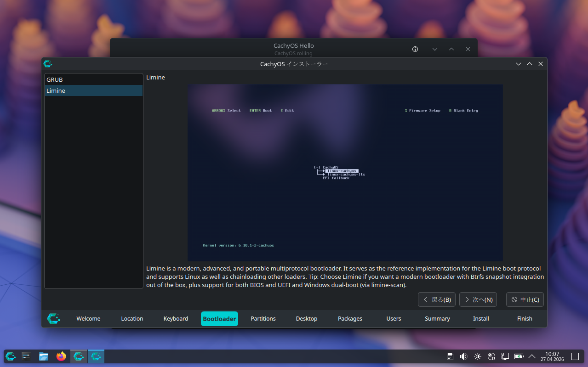Open the terminal app from taskbar
Screen dimensions: 588x367
coord(26,356)
